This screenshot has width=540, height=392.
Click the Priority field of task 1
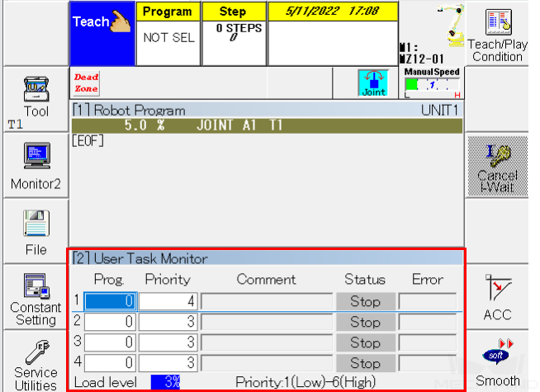coord(168,301)
